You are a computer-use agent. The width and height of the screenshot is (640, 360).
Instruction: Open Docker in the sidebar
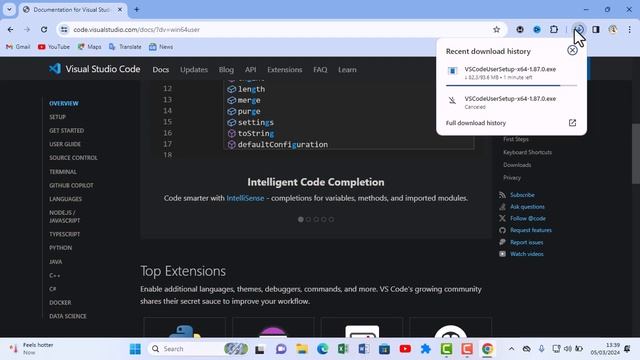60,302
